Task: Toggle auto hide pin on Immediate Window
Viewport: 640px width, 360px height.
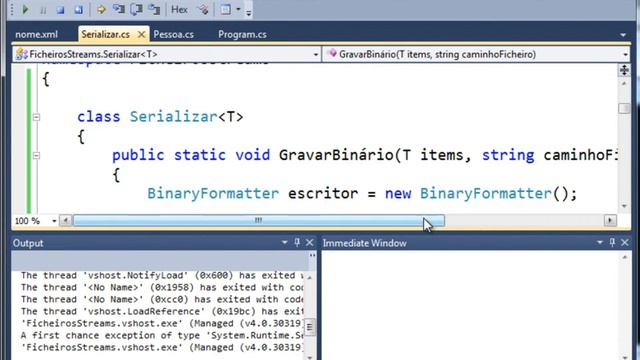Action: click(x=612, y=243)
